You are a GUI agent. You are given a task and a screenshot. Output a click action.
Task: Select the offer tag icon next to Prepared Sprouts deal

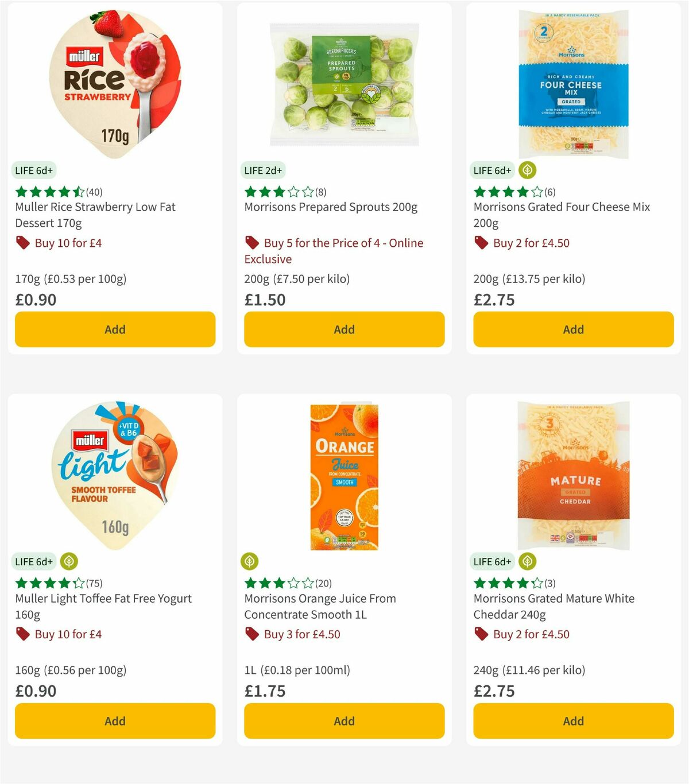tap(251, 243)
